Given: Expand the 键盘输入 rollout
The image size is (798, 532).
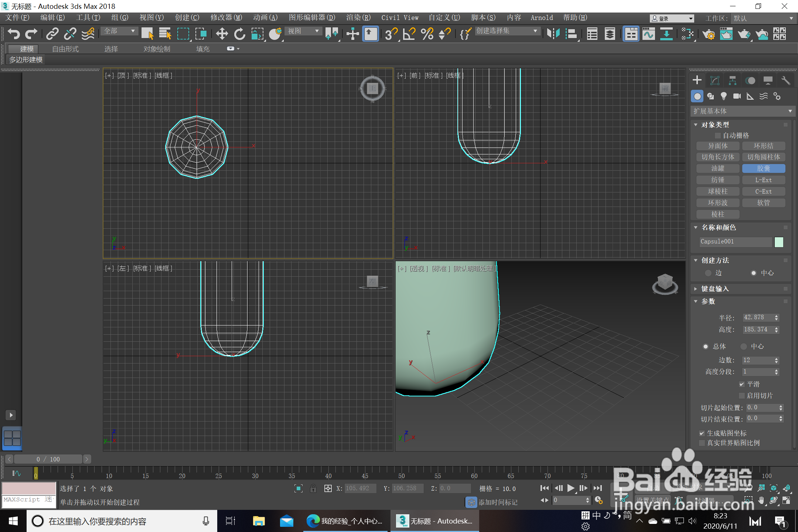Looking at the screenshot, I should click(715, 289).
